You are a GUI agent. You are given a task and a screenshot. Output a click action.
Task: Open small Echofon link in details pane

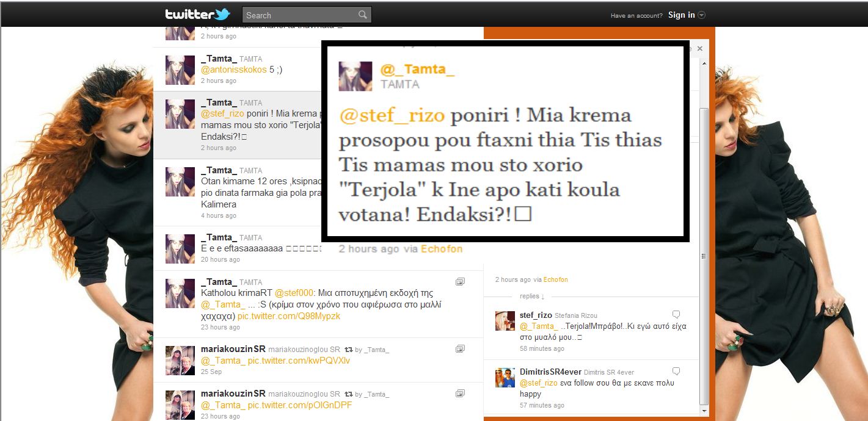[555, 279]
